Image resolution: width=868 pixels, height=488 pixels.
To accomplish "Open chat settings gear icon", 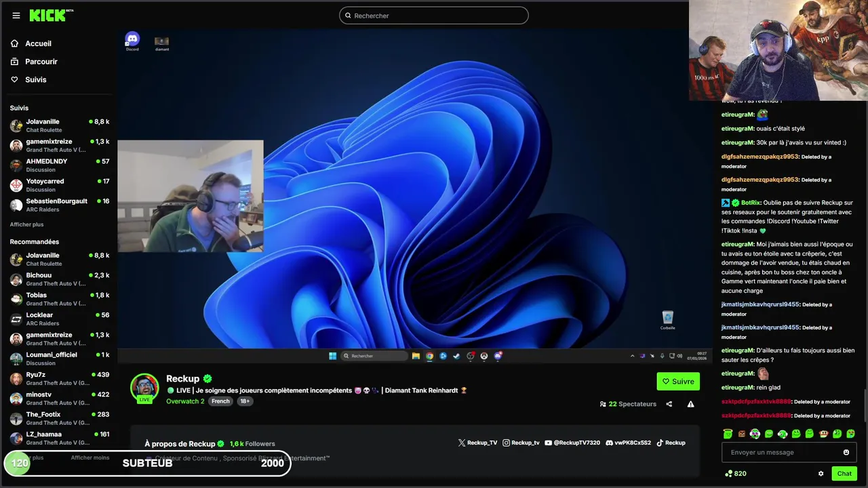I will point(821,474).
